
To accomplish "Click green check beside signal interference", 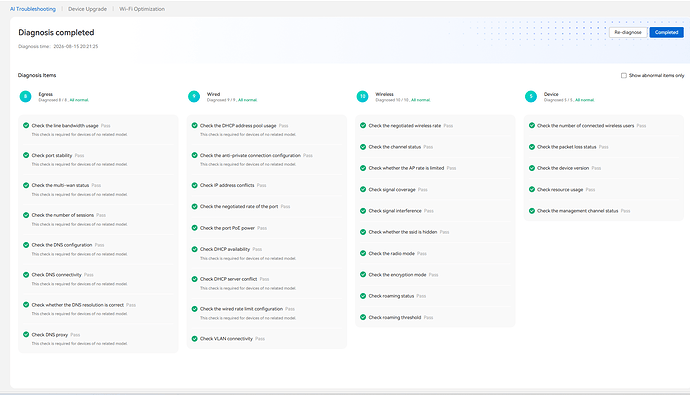I will coord(363,211).
